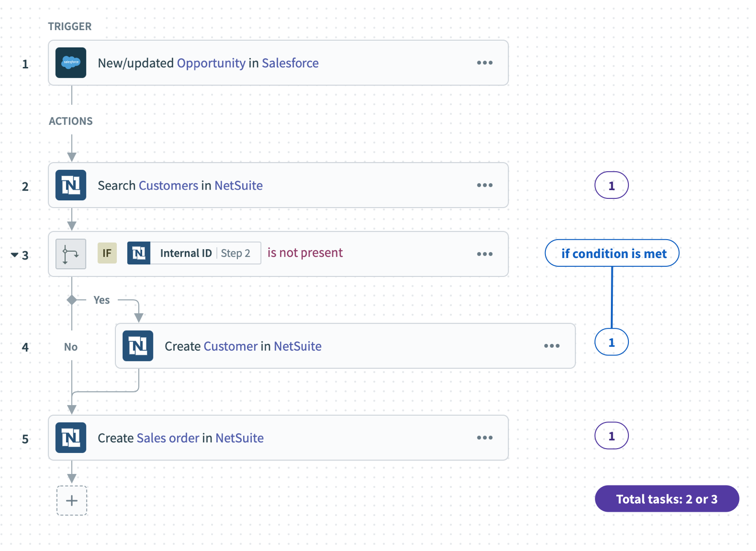756x551 pixels.
Task: Click the task count badge beside Search Customers
Action: (x=611, y=185)
